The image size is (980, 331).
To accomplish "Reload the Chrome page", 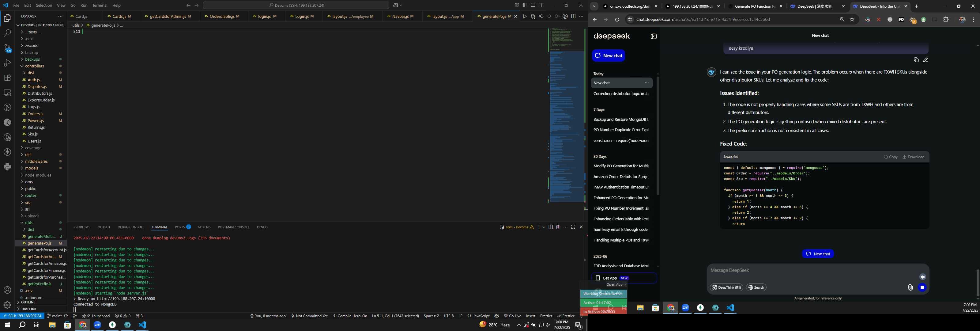I will coord(617,19).
